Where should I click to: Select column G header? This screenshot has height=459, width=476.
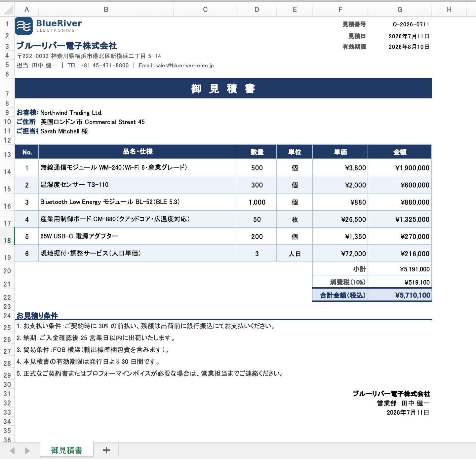click(x=400, y=10)
